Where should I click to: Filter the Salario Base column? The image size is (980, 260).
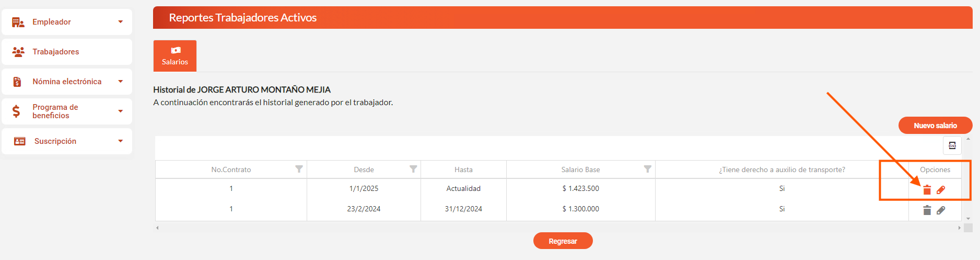[x=647, y=169]
